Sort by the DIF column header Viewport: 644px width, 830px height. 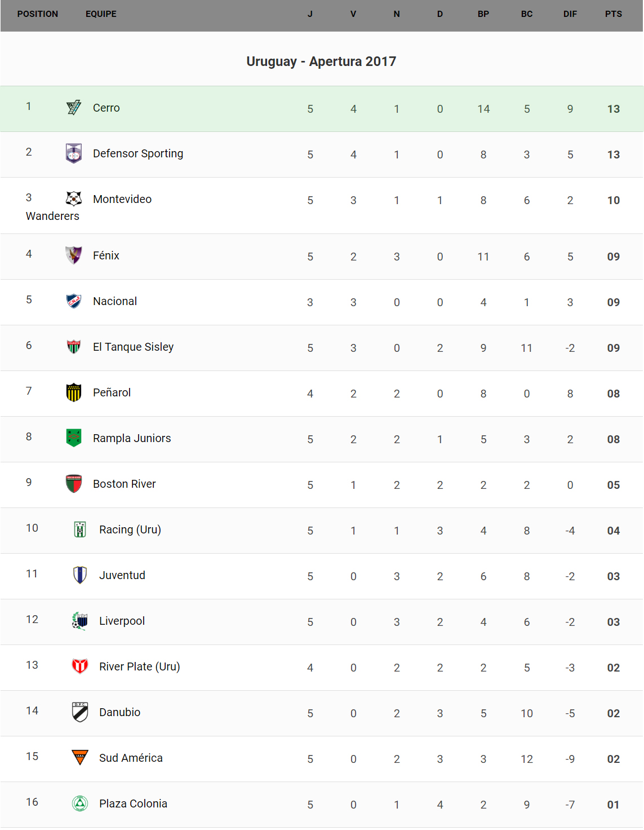570,14
